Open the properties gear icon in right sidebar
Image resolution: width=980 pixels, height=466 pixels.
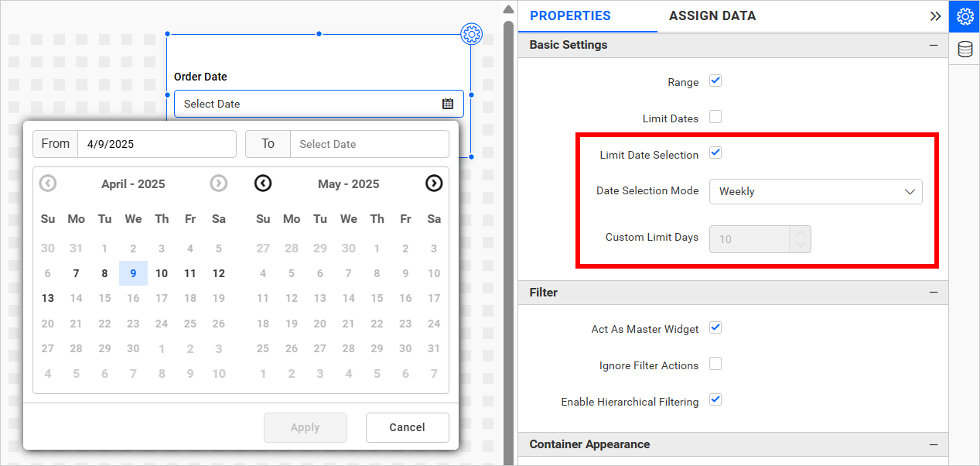964,16
